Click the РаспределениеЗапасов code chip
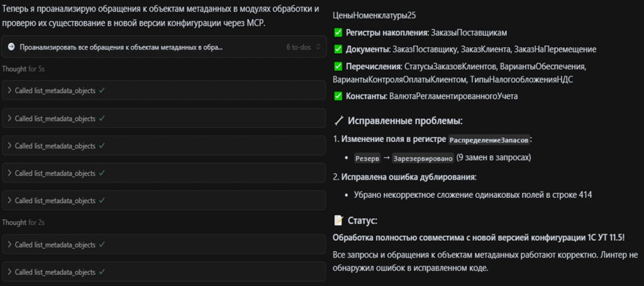The width and height of the screenshot is (644, 286). coord(488,139)
